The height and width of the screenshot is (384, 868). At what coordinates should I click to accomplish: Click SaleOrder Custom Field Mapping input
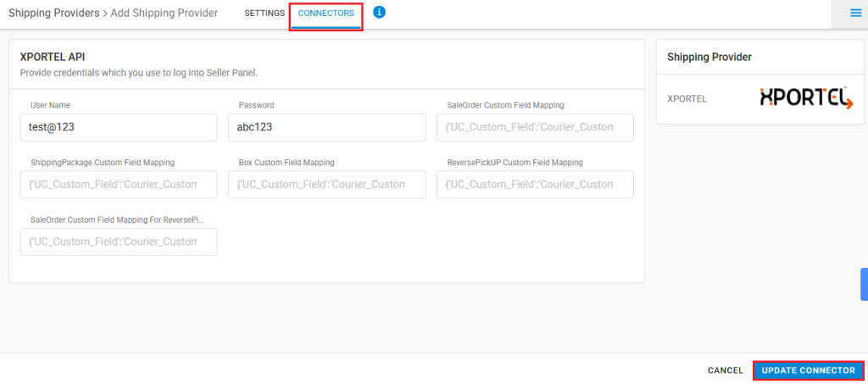coord(535,127)
